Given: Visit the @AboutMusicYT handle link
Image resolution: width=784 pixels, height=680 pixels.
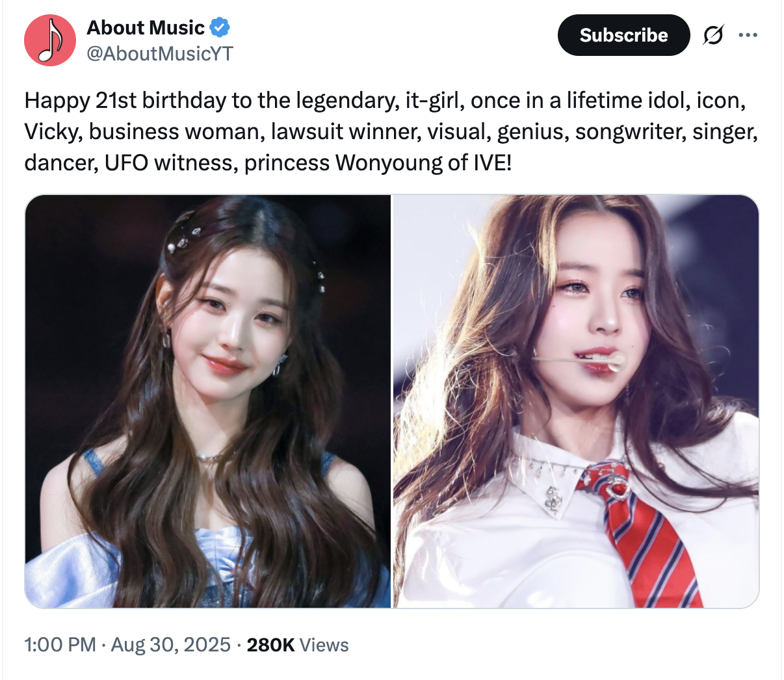Looking at the screenshot, I should tap(160, 53).
